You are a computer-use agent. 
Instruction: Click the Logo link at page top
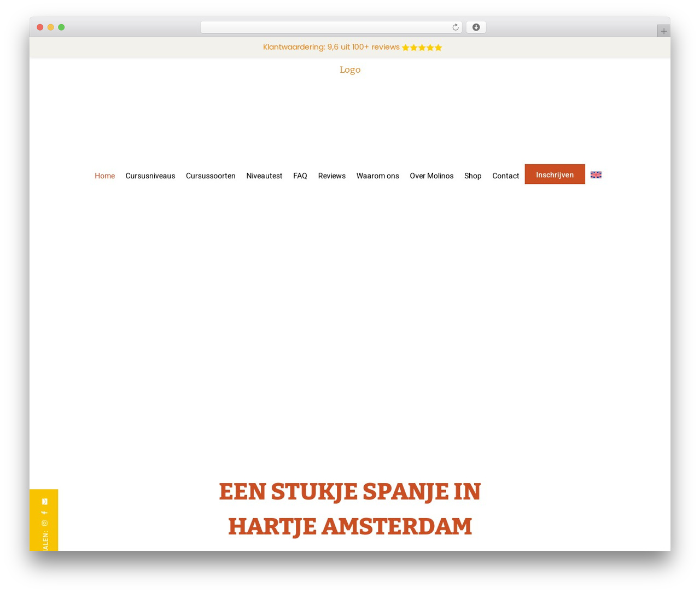pyautogui.click(x=350, y=69)
